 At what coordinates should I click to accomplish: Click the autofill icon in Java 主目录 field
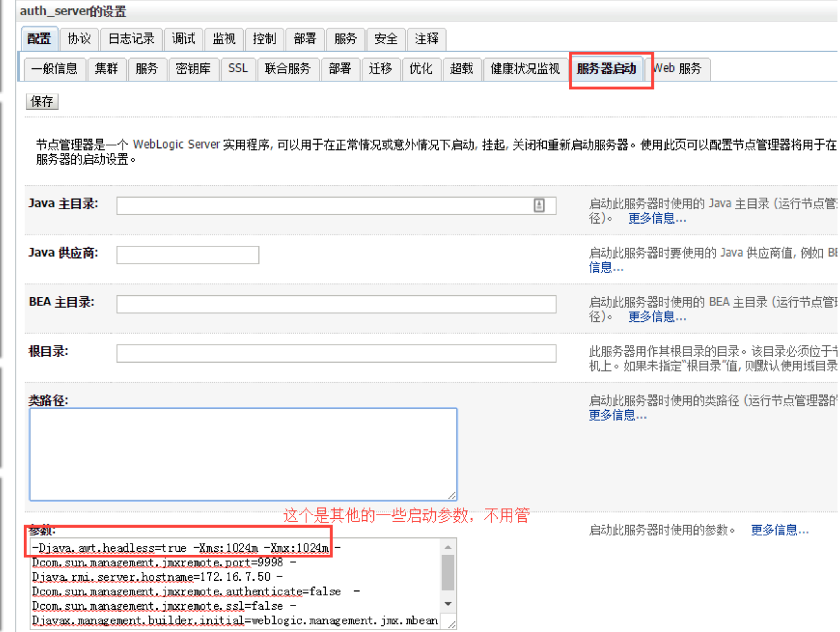tap(539, 205)
